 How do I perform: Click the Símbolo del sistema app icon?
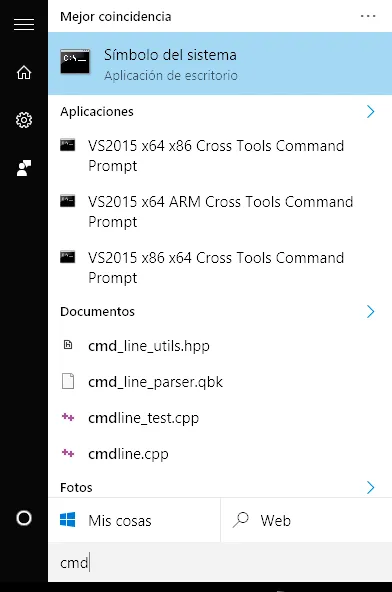[75, 61]
